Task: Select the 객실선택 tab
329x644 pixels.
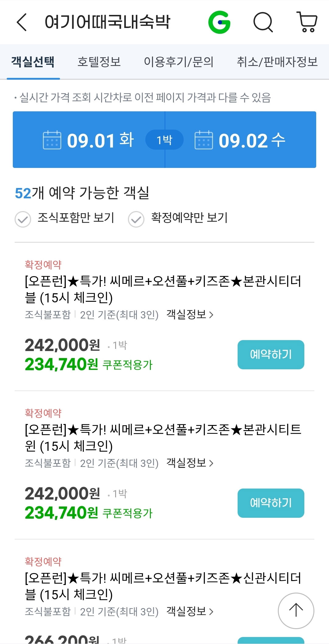Action: coord(33,62)
